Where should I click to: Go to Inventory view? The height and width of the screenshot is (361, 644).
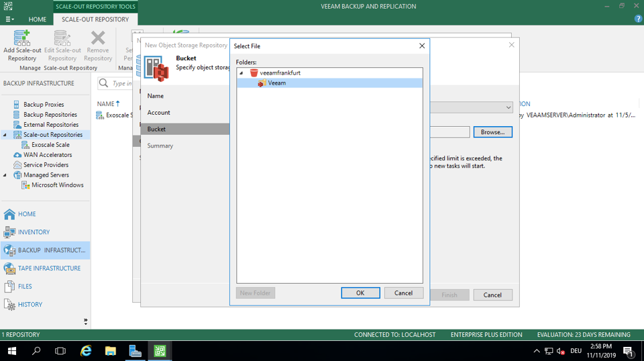(34, 232)
